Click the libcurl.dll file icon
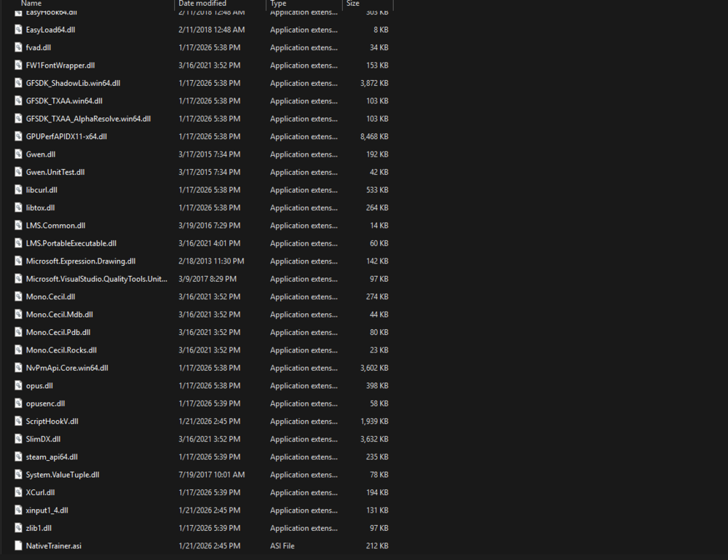This screenshot has width=728, height=560. 18,189
